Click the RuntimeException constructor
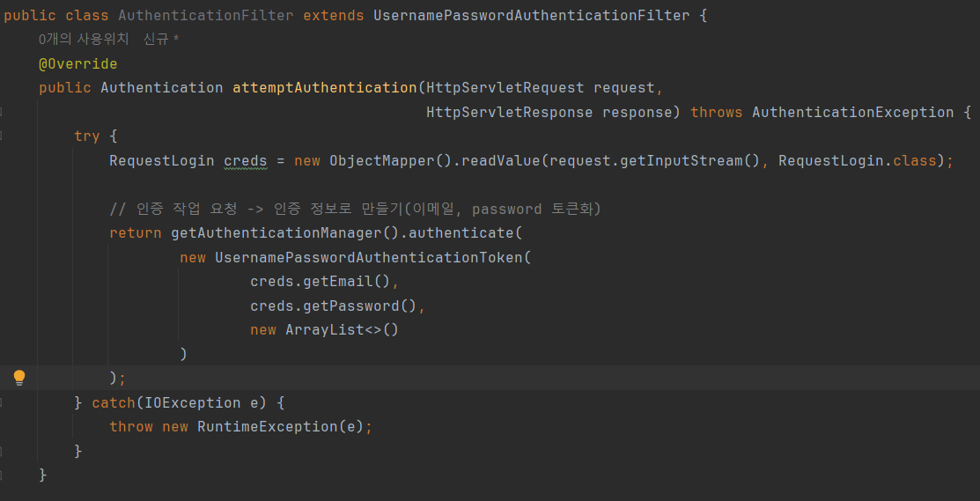The width and height of the screenshot is (980, 501). [268, 427]
